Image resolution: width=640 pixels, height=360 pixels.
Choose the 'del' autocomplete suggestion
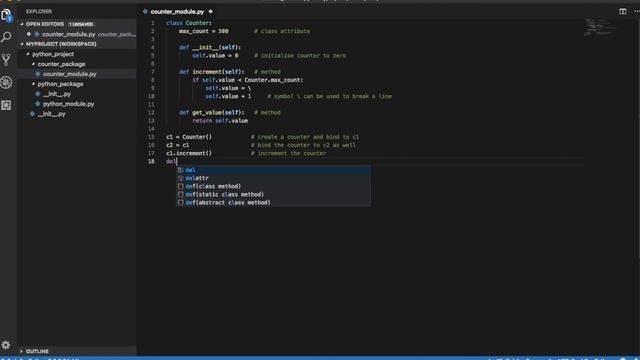click(273, 170)
